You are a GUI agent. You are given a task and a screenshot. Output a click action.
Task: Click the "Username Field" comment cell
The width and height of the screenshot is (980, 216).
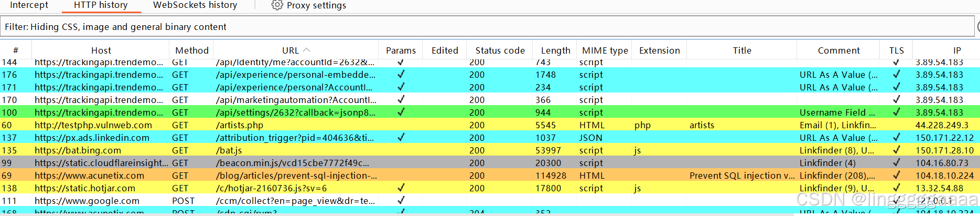point(838,112)
